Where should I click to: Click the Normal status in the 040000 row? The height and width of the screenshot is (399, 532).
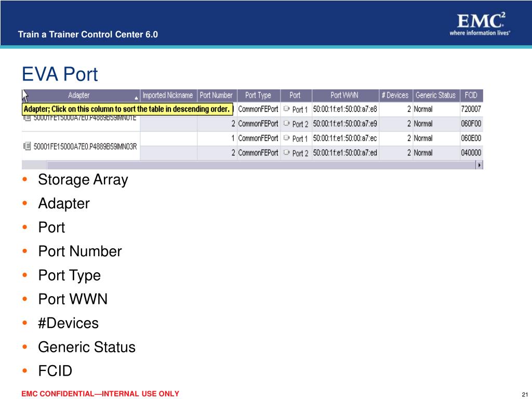point(423,153)
